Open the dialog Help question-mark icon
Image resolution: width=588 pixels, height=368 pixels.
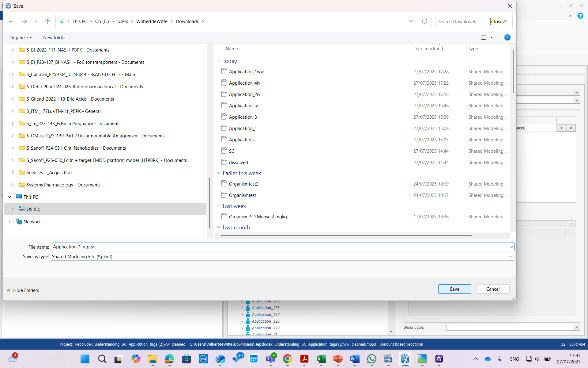coord(507,37)
